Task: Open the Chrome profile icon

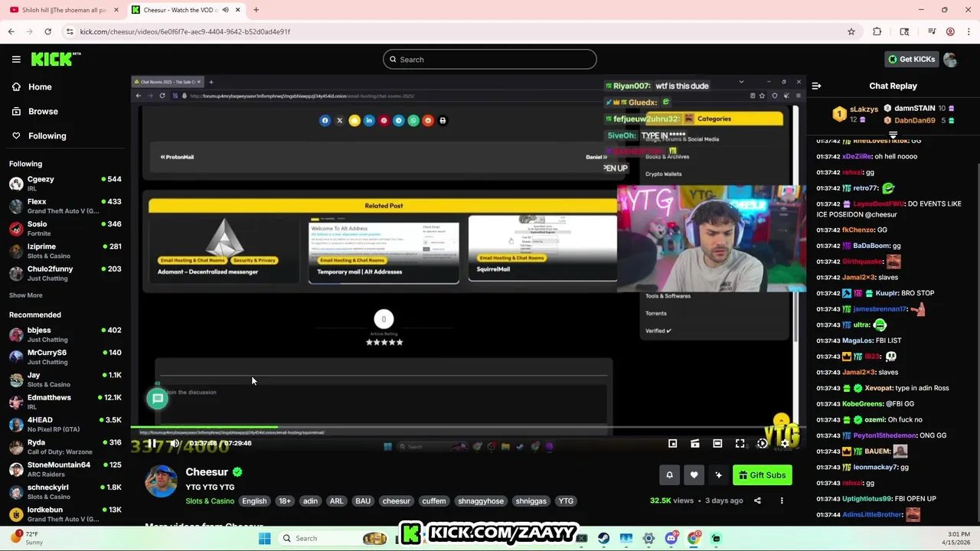Action: 950,31
